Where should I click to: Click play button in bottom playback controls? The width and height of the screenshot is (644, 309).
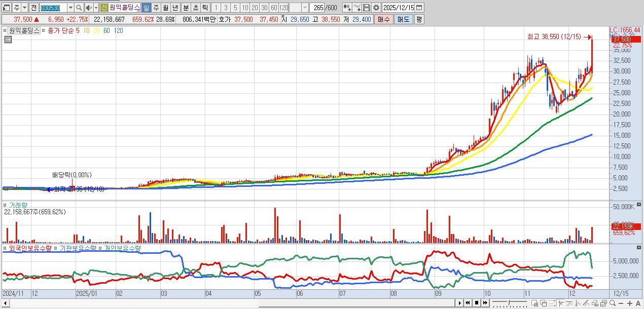(x=460, y=303)
